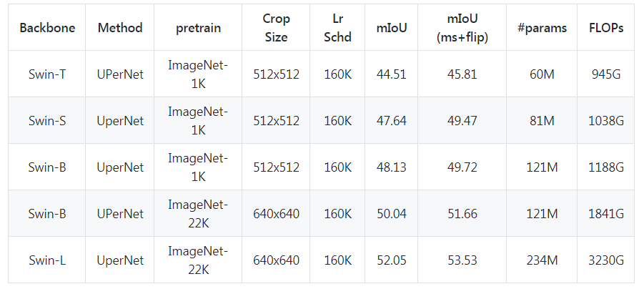Select the 234M params cell
This screenshot has width=644, height=289.
[x=542, y=260]
